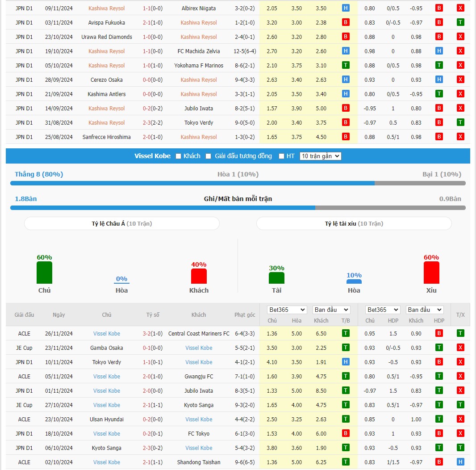
Task: Open Central Coast Mariners FC team link
Action: (x=199, y=334)
